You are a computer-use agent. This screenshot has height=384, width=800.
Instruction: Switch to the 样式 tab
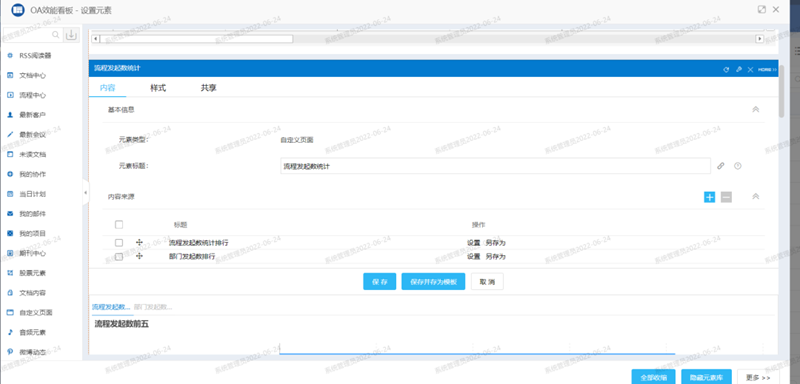158,88
